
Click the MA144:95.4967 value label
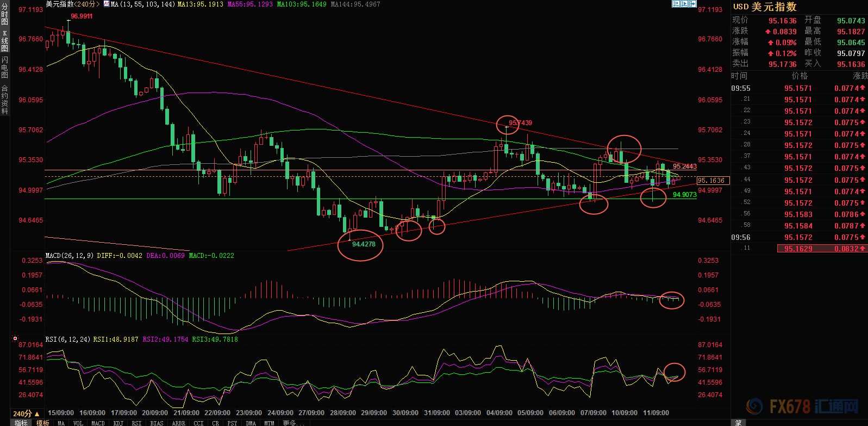point(355,4)
